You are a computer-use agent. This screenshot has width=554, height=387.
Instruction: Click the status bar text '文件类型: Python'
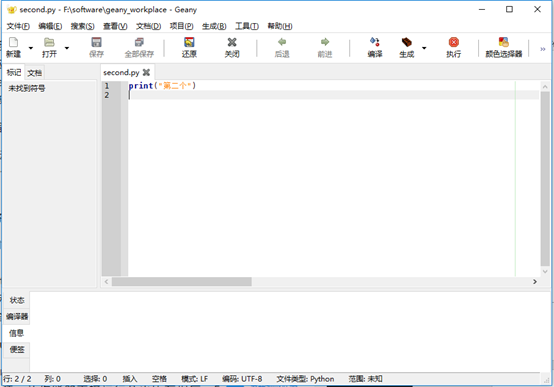pyautogui.click(x=305, y=379)
